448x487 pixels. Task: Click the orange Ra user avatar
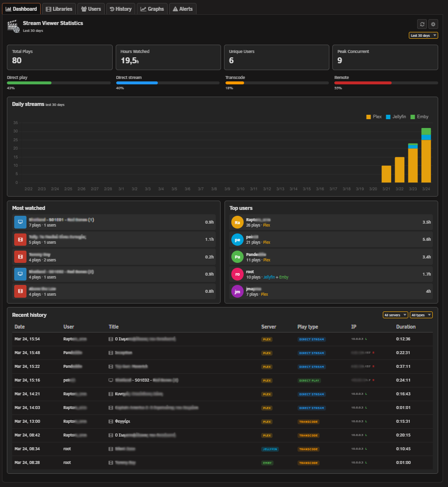click(x=238, y=222)
